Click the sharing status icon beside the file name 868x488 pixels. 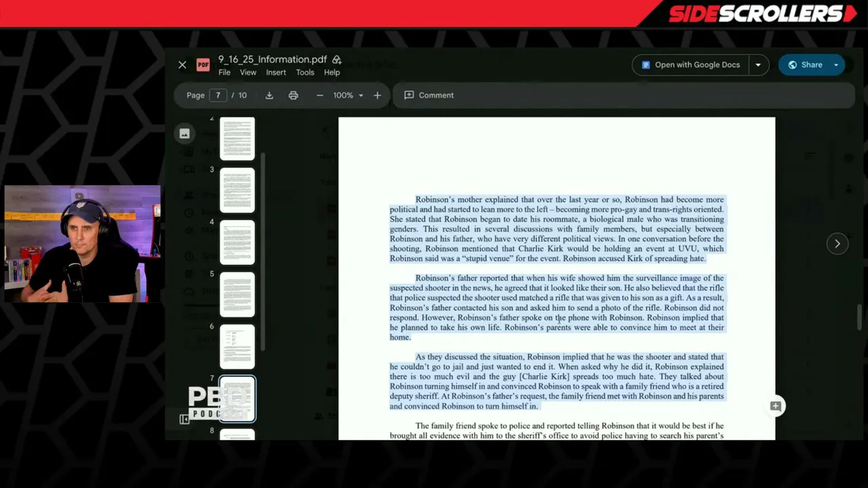[337, 60]
